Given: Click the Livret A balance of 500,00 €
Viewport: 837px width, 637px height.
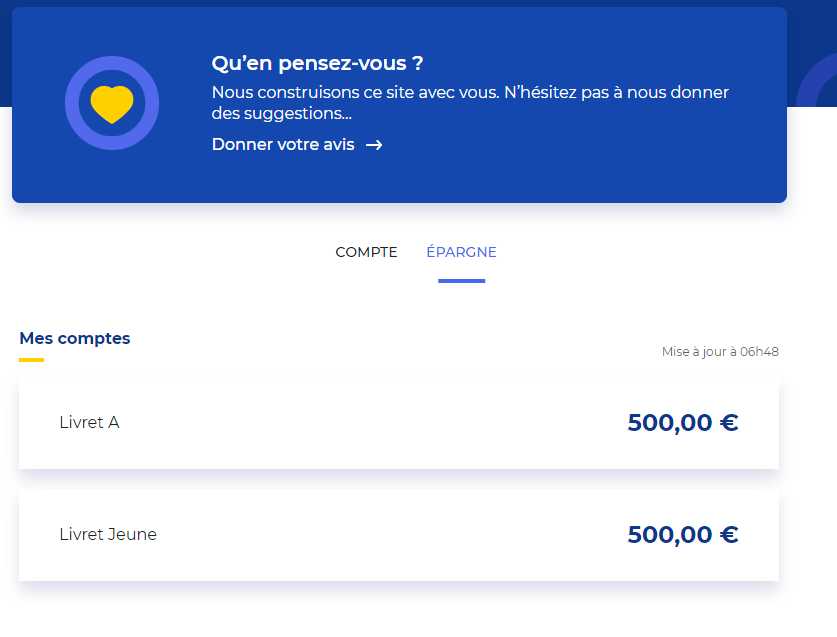Looking at the screenshot, I should click(x=683, y=423).
